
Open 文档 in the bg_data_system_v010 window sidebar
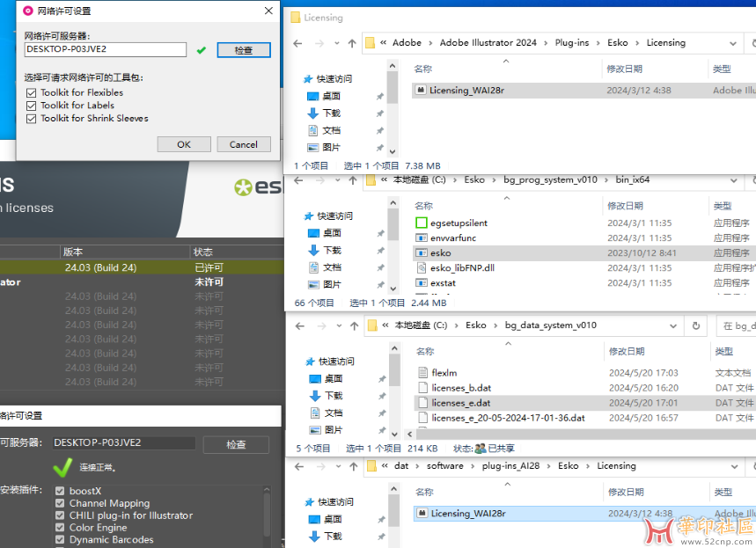point(334,413)
